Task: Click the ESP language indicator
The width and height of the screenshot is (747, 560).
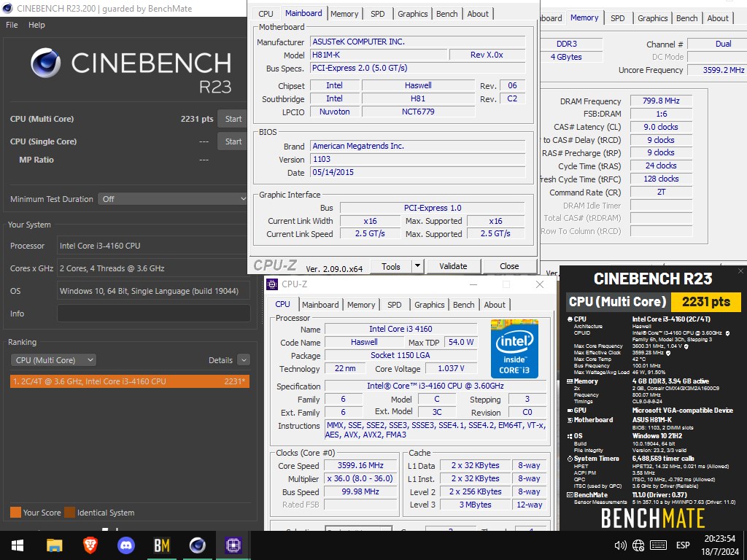Action: point(683,545)
